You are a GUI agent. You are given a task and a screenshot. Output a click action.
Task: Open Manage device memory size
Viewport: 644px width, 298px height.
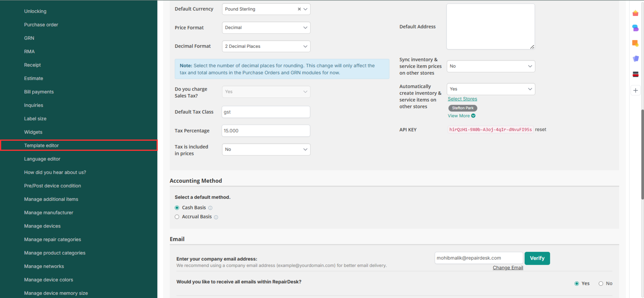coord(56,293)
